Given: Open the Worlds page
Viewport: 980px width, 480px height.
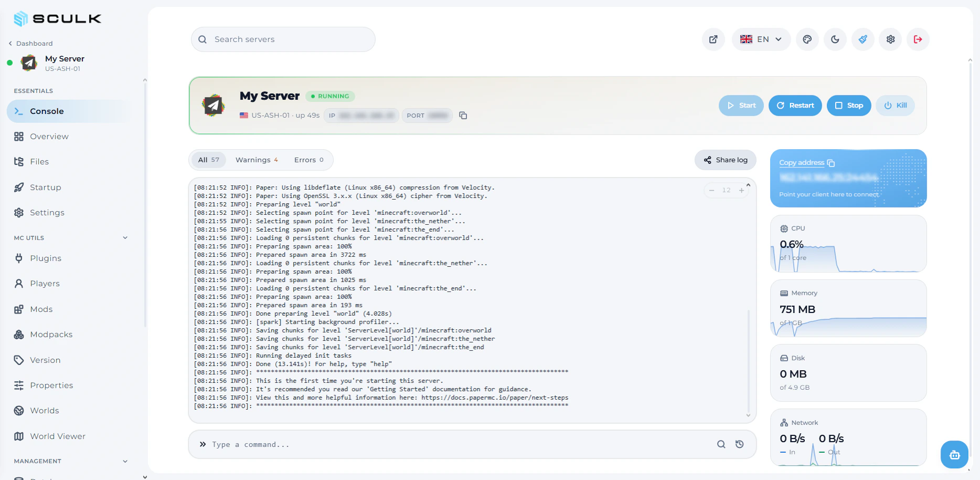Looking at the screenshot, I should (x=69, y=411).
